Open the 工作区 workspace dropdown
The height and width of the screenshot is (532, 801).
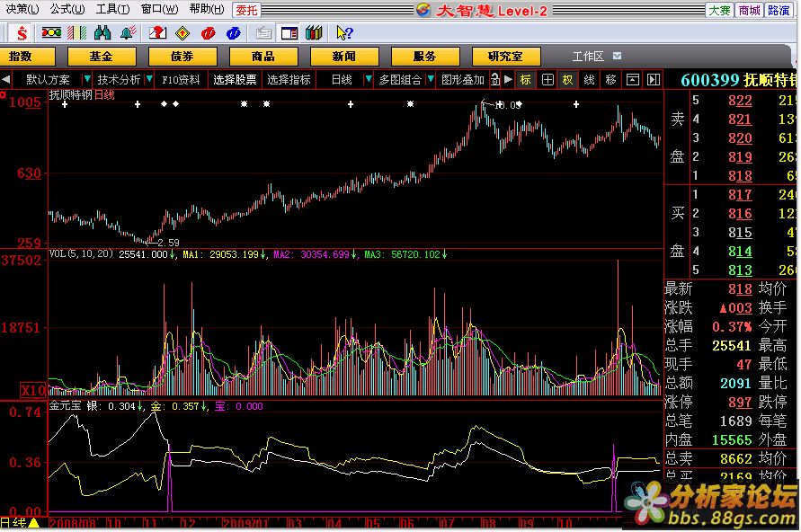coord(617,56)
